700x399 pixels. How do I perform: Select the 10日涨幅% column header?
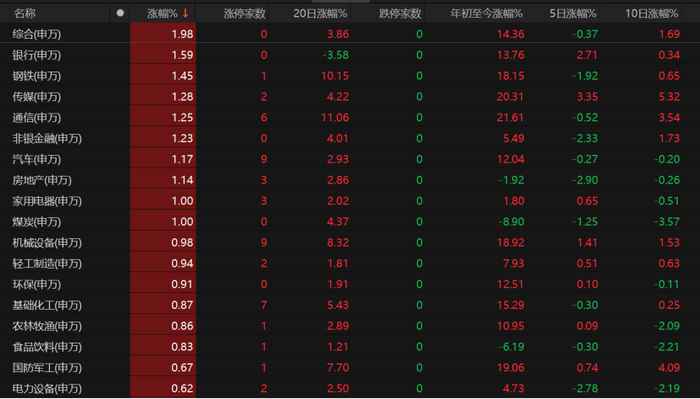pos(651,14)
